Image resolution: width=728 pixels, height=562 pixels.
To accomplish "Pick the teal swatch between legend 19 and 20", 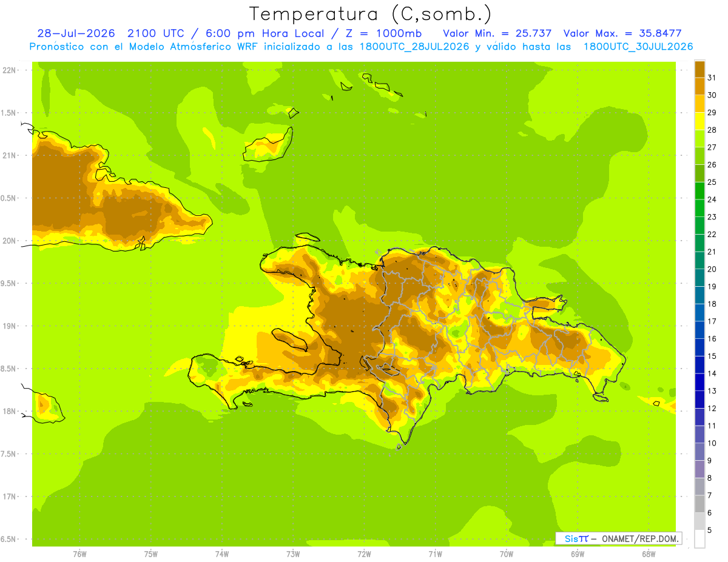I will point(699,278).
